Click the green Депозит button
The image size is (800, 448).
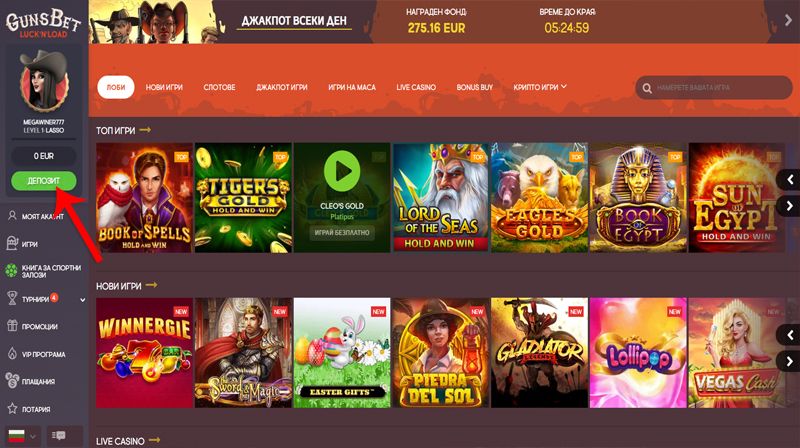click(x=44, y=181)
